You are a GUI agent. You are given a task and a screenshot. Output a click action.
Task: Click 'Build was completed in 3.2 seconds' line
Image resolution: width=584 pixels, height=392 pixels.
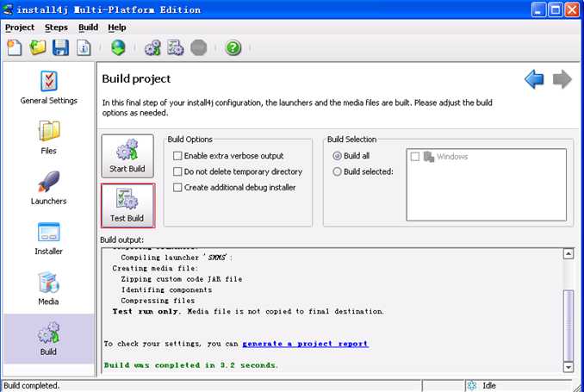click(190, 365)
